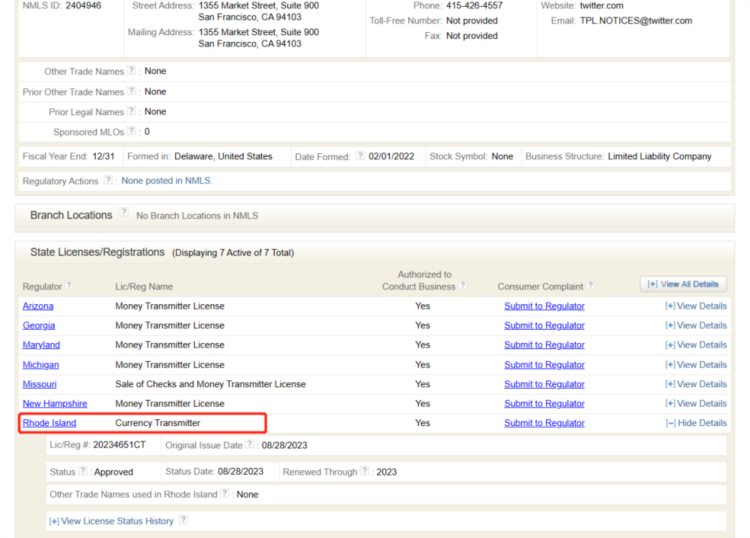750x538 pixels.
Task: Click help icon next to Renewed Through
Action: click(x=365, y=471)
